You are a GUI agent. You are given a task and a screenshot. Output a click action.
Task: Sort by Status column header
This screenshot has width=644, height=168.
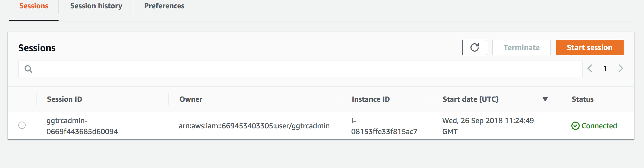click(583, 99)
